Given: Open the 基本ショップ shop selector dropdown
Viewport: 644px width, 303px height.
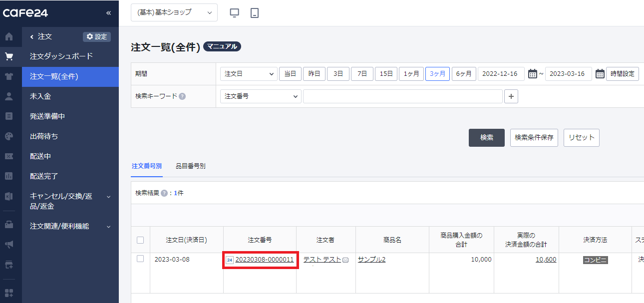Looking at the screenshot, I should [x=174, y=12].
